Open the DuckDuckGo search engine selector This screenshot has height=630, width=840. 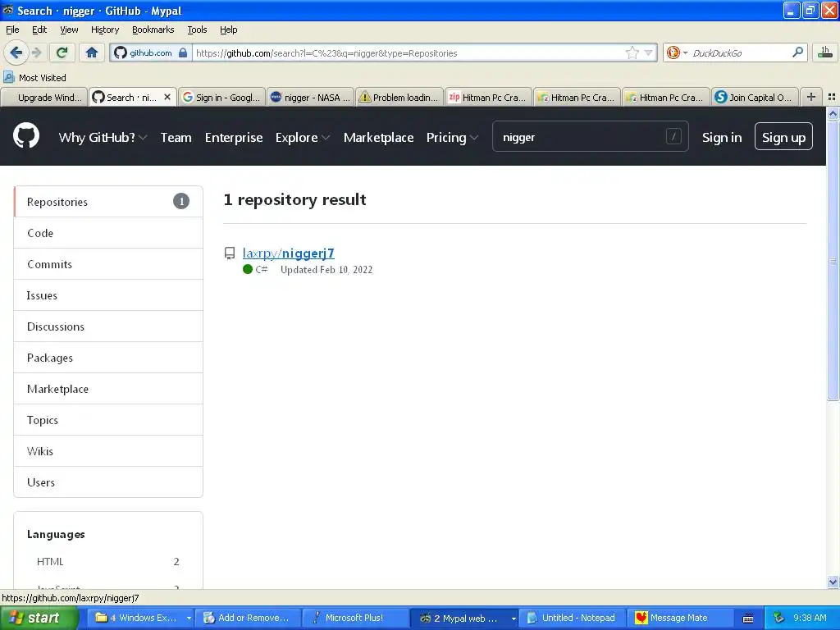[677, 52]
